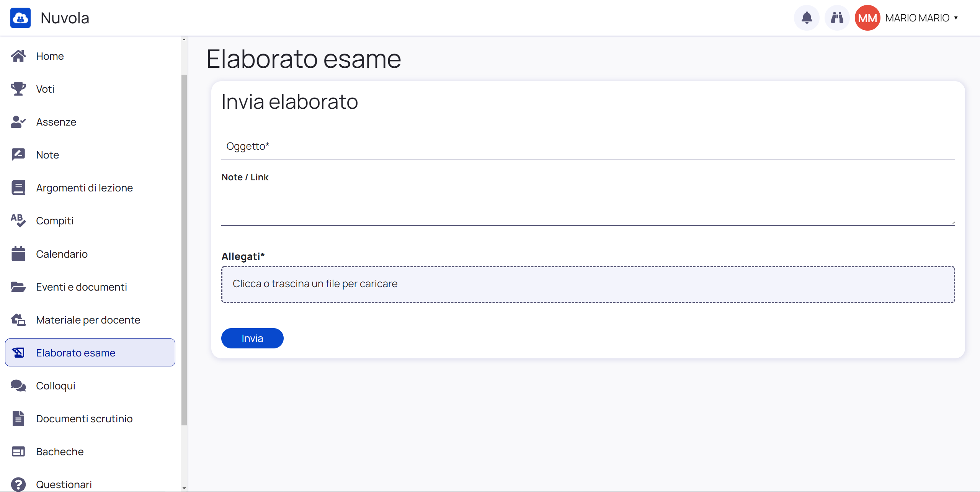Image resolution: width=980 pixels, height=492 pixels.
Task: Click the sidebar scrollbar down arrow
Action: [x=184, y=488]
